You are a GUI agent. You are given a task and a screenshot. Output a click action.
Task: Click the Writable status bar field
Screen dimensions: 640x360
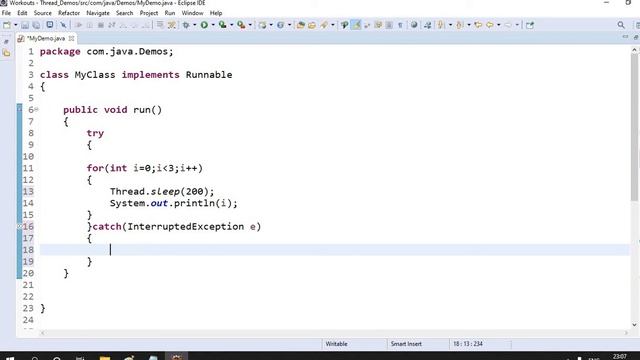coord(336,344)
